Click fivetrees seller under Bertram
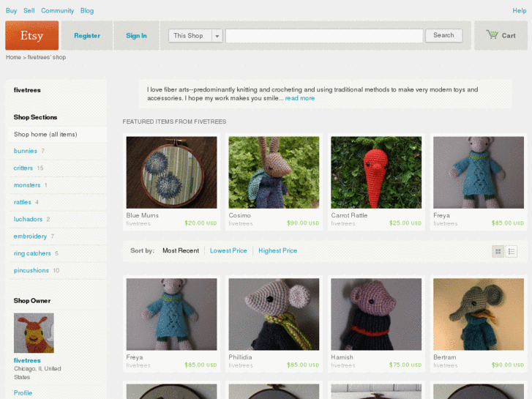This screenshot has width=532, height=399. pyautogui.click(x=446, y=365)
